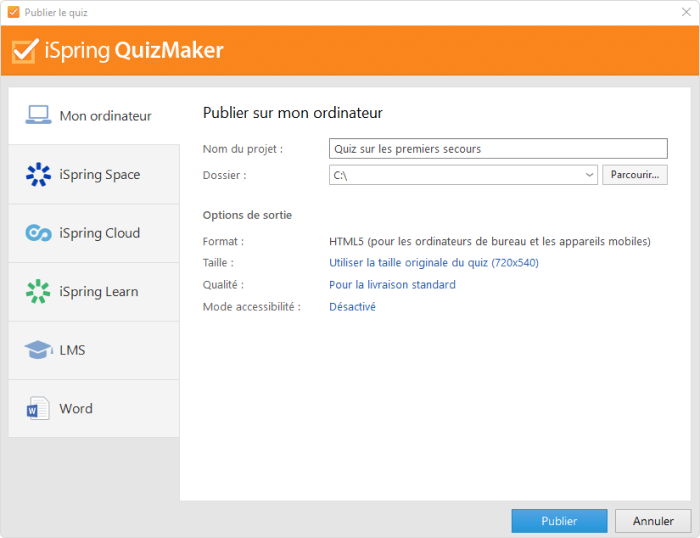Click the green iSpring Learn icon
The height and width of the screenshot is (538, 700).
[x=38, y=291]
